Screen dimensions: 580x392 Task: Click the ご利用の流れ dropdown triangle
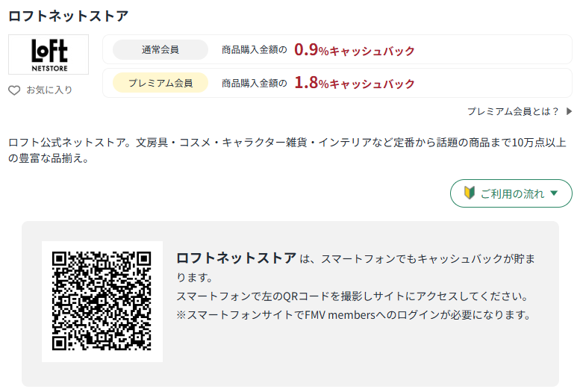pyautogui.click(x=554, y=193)
